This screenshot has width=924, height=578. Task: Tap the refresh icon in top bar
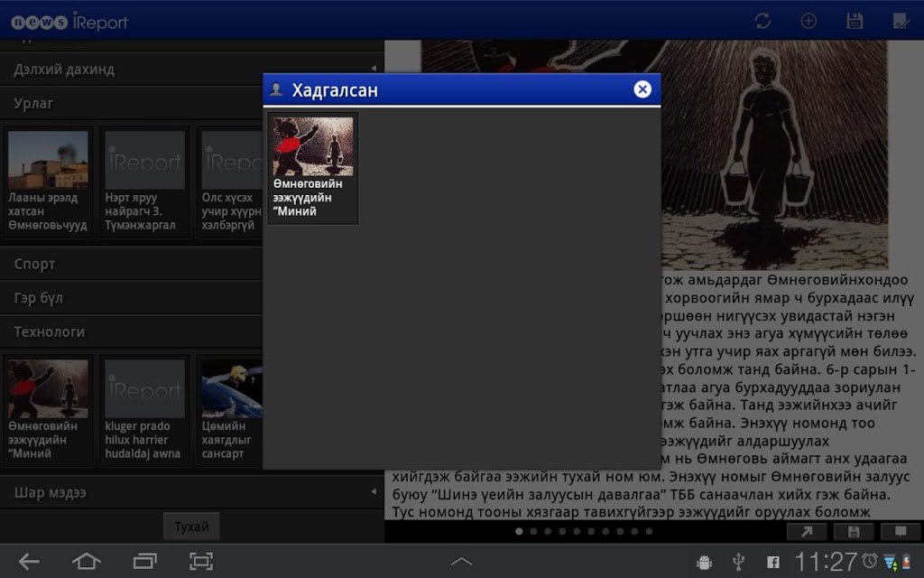(x=762, y=22)
